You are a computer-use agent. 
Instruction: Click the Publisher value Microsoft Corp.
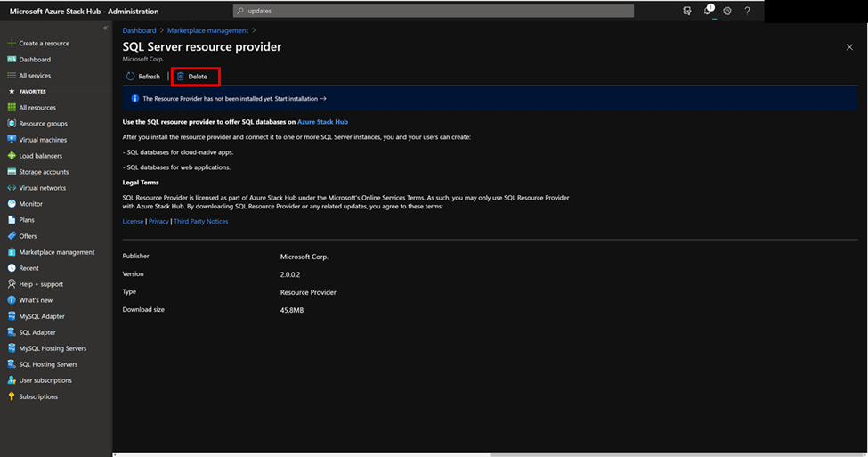click(304, 257)
